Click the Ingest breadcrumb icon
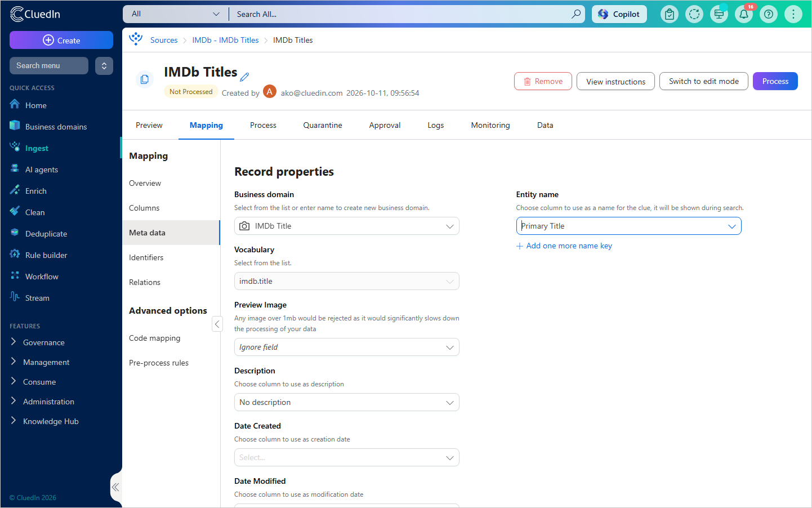This screenshot has width=812, height=508. tap(136, 39)
